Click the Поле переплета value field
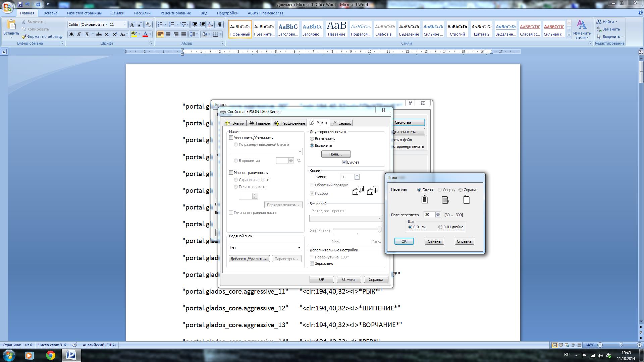 [x=429, y=215]
